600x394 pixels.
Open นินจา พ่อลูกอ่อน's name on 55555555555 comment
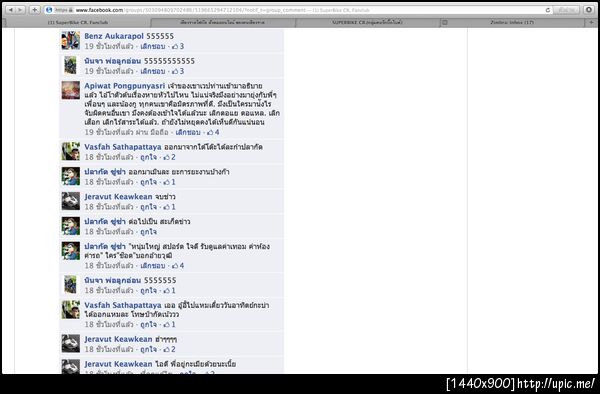(112, 61)
